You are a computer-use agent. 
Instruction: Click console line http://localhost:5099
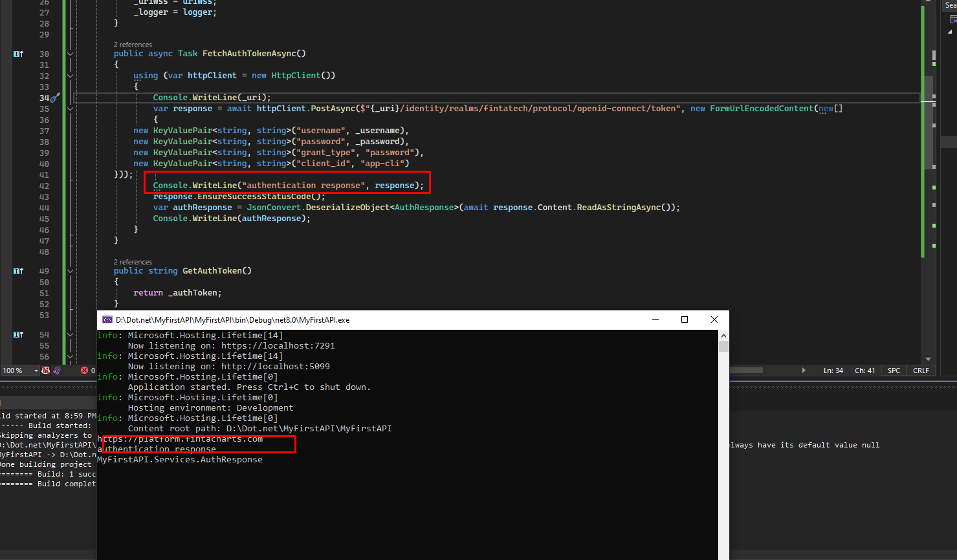coord(276,367)
